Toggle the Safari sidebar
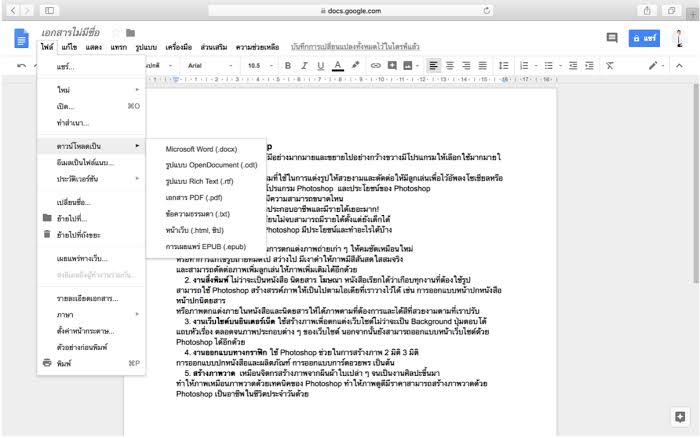 tap(49, 10)
